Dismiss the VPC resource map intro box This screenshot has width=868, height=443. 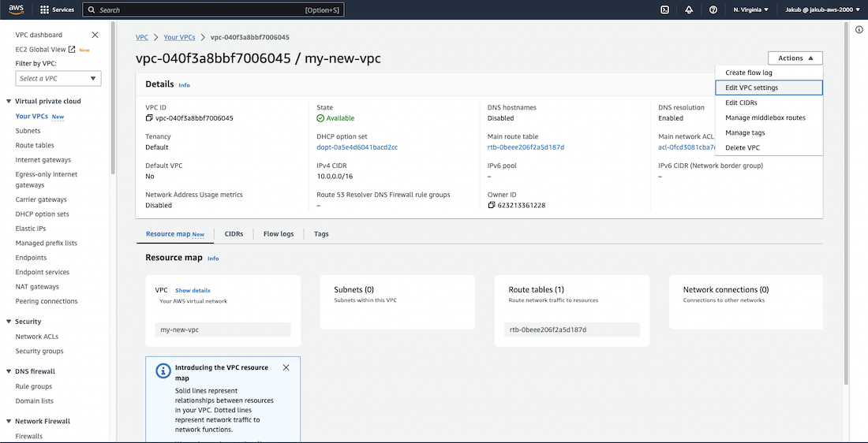pos(286,367)
